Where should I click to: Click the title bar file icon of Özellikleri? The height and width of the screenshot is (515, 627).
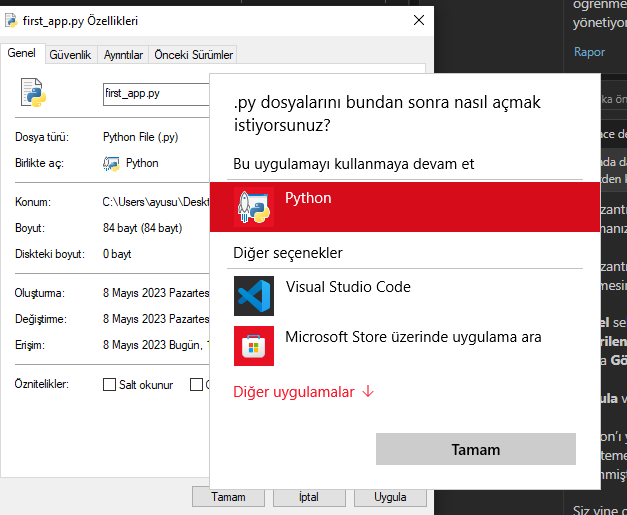(x=11, y=21)
